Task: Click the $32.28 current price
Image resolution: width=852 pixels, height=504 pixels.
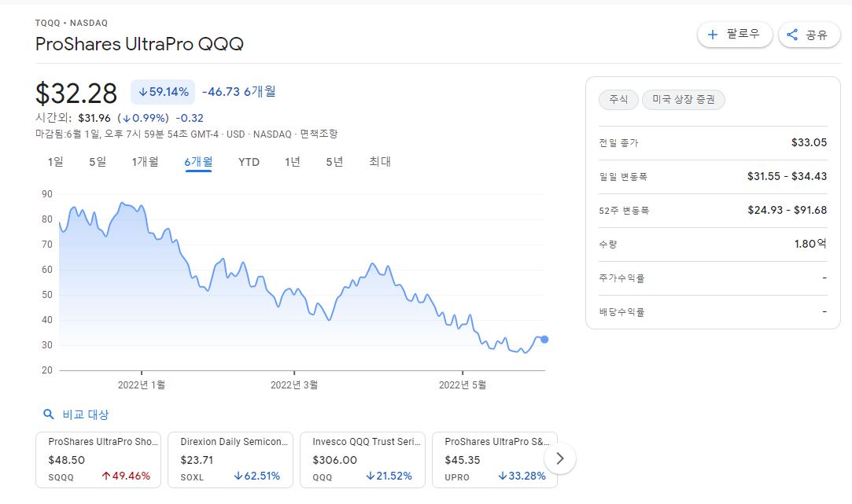Action: 76,94
